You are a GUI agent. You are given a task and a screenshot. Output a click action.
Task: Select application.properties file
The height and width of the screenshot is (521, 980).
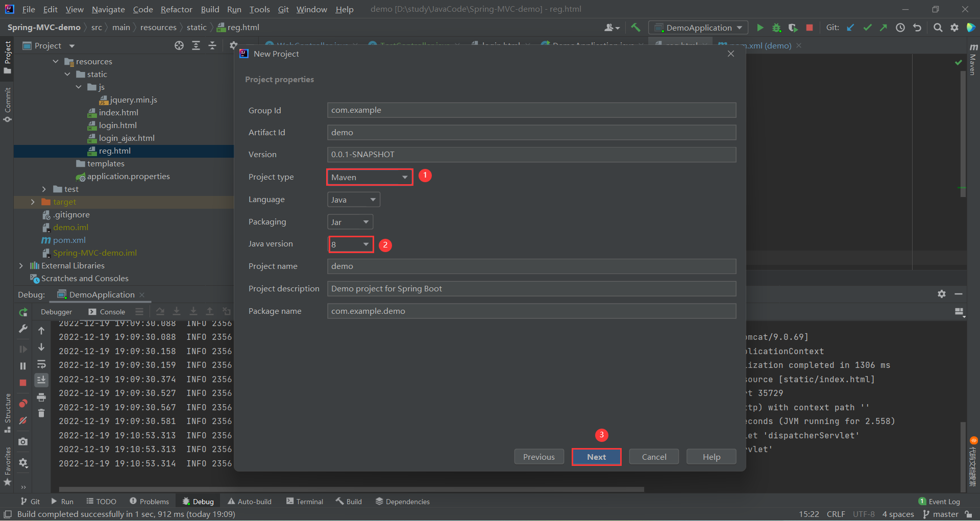point(128,177)
